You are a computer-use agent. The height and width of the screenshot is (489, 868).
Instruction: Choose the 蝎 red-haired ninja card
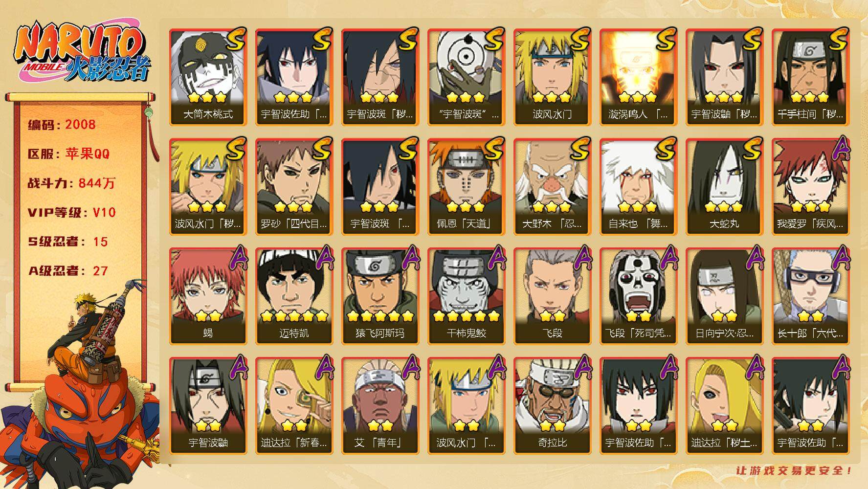tap(208, 296)
